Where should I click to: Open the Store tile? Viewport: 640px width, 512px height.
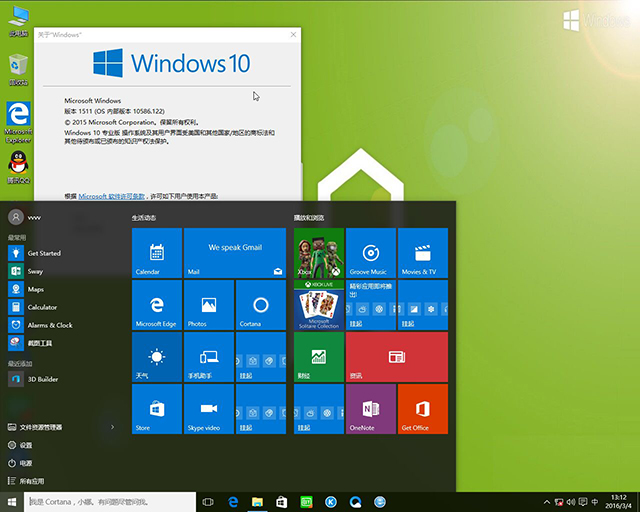click(x=157, y=409)
